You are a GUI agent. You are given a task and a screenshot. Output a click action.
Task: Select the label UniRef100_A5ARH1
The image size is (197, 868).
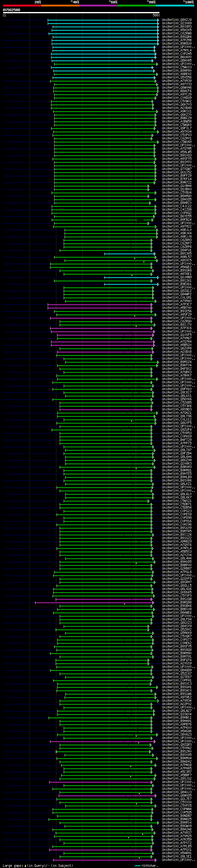pos(177,853)
